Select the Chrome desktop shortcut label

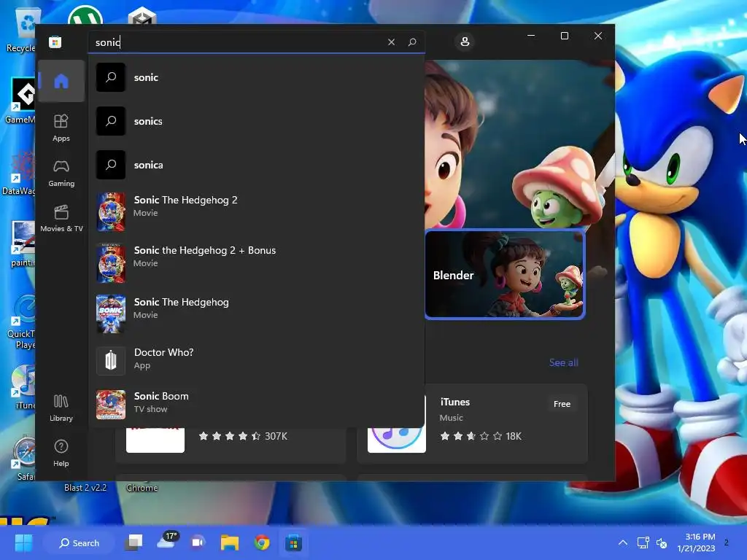(x=142, y=488)
